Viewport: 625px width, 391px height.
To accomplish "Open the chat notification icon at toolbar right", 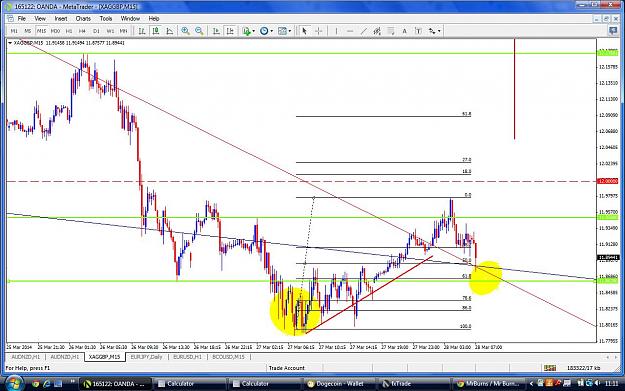I will pyautogui.click(x=613, y=30).
